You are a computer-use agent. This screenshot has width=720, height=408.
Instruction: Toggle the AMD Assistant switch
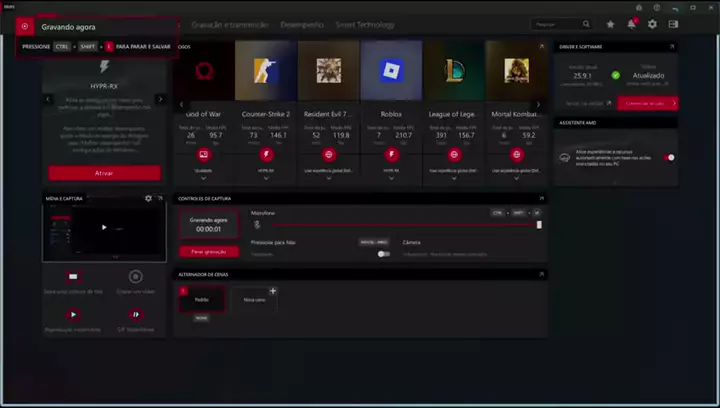(668, 157)
